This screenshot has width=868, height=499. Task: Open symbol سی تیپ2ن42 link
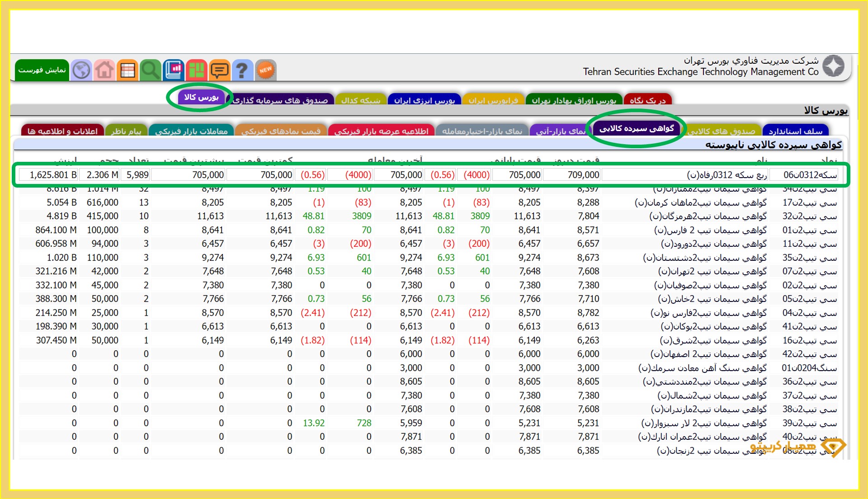pyautogui.click(x=810, y=354)
